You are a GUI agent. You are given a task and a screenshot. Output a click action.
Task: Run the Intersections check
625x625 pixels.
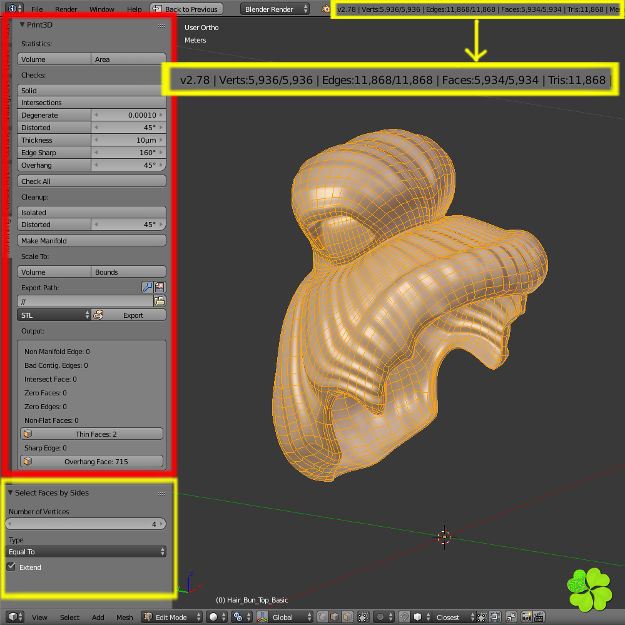pos(92,102)
